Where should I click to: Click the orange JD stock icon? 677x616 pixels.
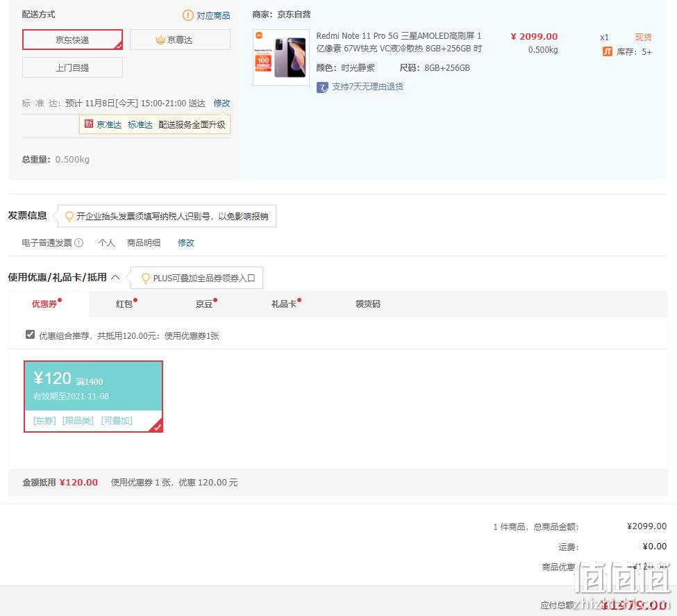(607, 52)
